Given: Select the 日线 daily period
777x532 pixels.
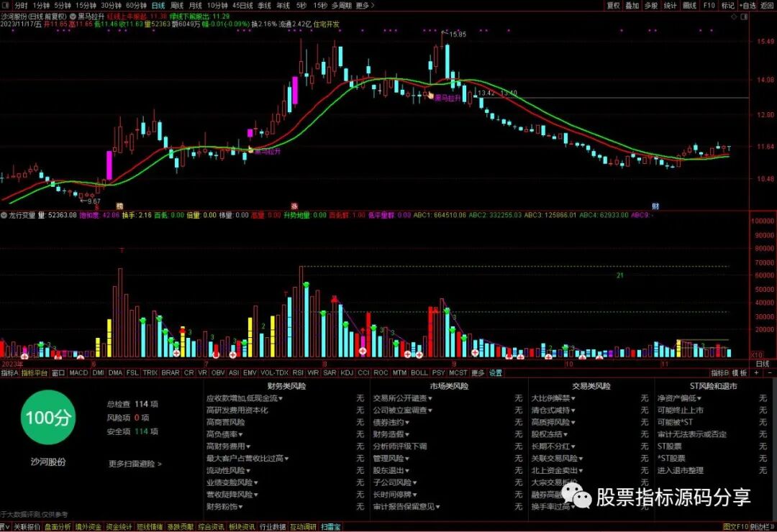Looking at the screenshot, I should coord(158,6).
